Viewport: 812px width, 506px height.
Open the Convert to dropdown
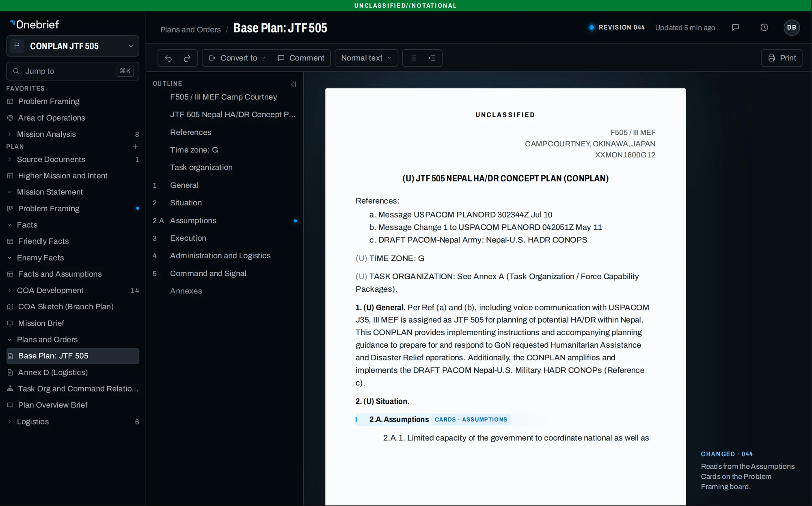click(237, 58)
